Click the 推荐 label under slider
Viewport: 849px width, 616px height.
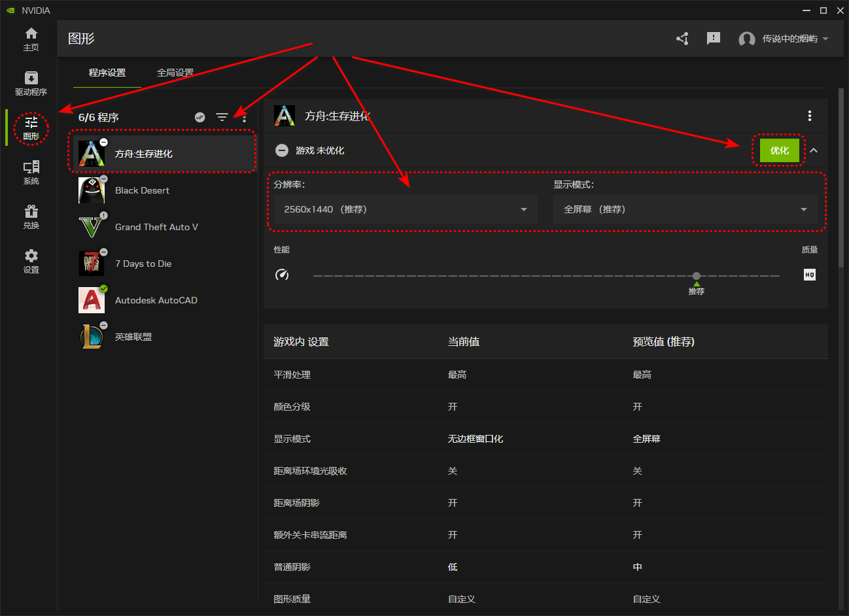click(x=697, y=292)
